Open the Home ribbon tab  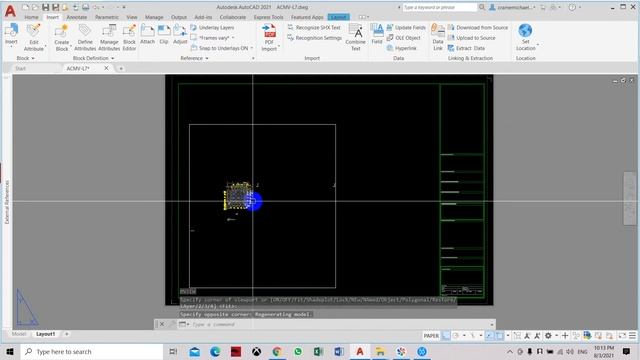[x=31, y=17]
